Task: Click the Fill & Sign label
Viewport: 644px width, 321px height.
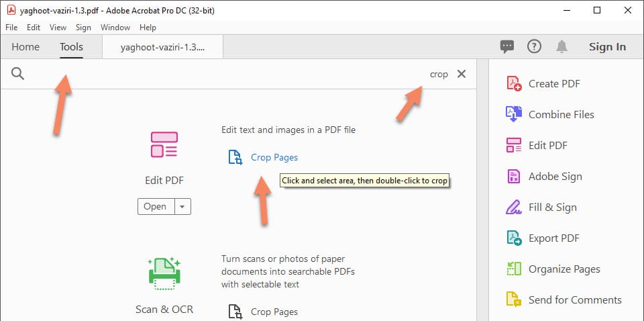Action: pos(552,207)
